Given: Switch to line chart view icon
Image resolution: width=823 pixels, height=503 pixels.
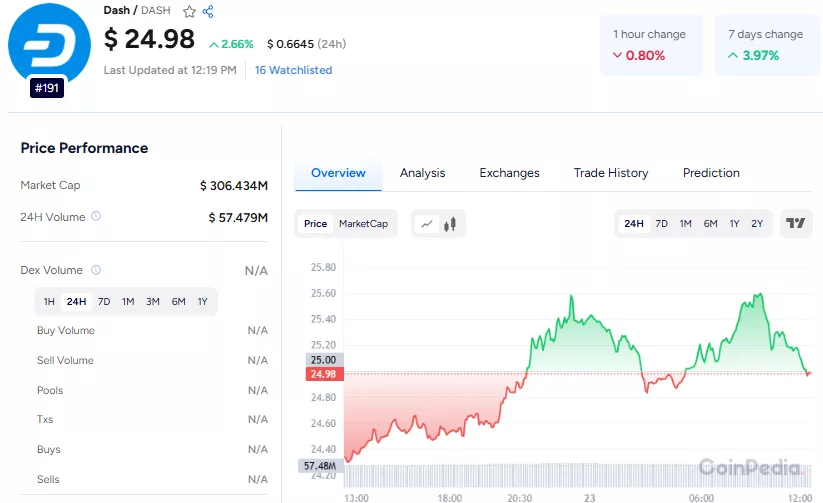Looking at the screenshot, I should coord(427,224).
